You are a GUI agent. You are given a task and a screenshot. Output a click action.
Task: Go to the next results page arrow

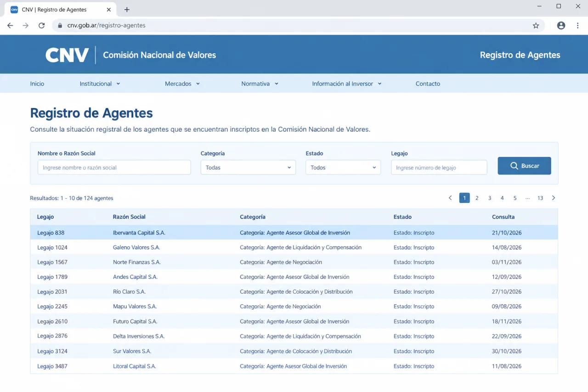point(553,198)
